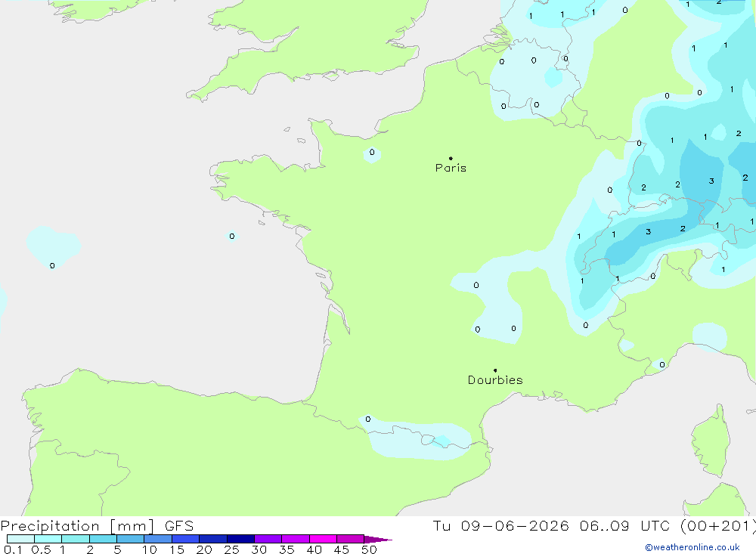Image resolution: width=756 pixels, height=554 pixels.
Task: Select the magenta 40-45 mm legend swatch
Action: 323,539
